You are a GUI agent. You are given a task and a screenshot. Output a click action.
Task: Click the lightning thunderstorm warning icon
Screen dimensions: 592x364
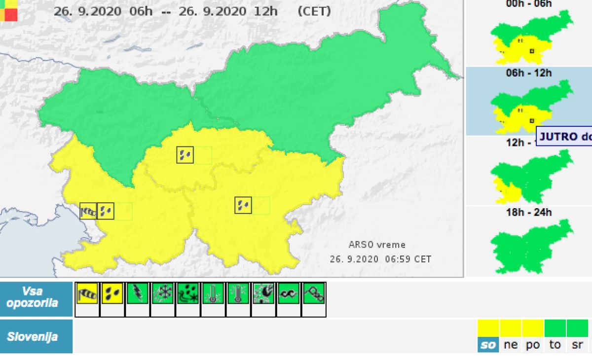click(x=138, y=294)
